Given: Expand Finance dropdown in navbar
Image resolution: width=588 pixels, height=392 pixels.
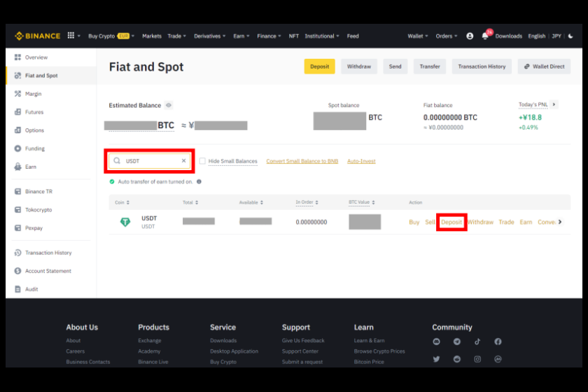Looking at the screenshot, I should 269,36.
